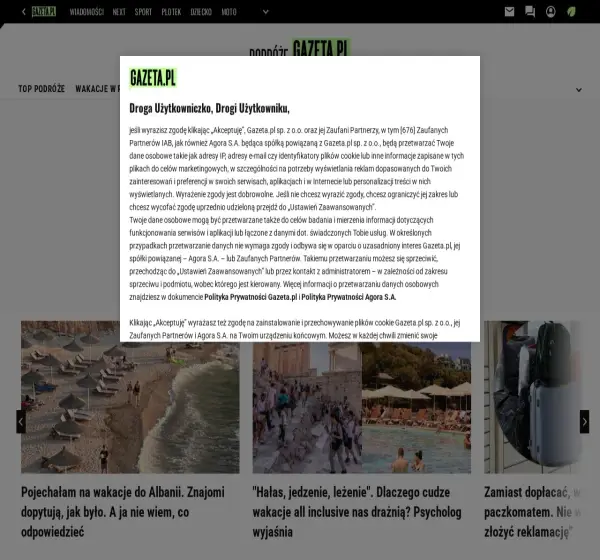Viewport: 600px width, 560px height.
Task: Click the Podróże Gazeta.pl header logo
Action: pyautogui.click(x=300, y=48)
